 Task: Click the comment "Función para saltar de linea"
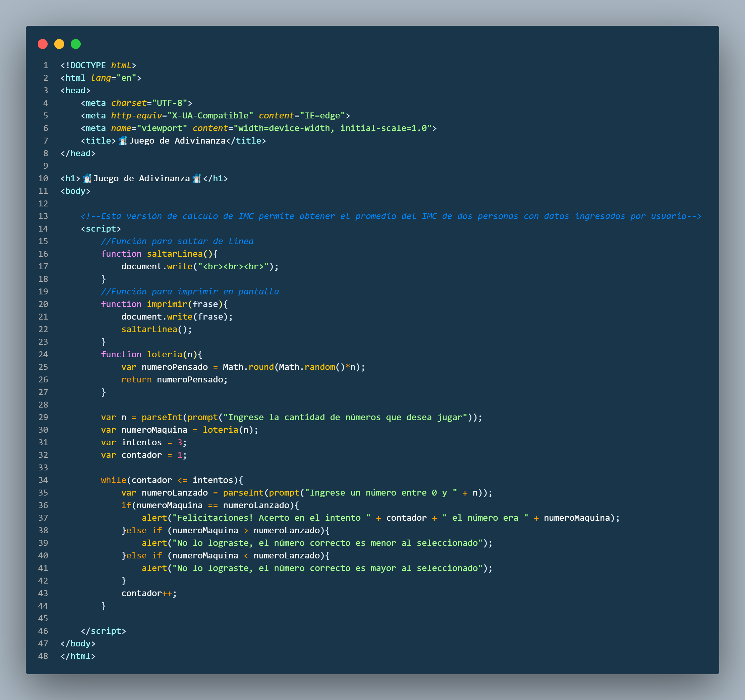177,241
